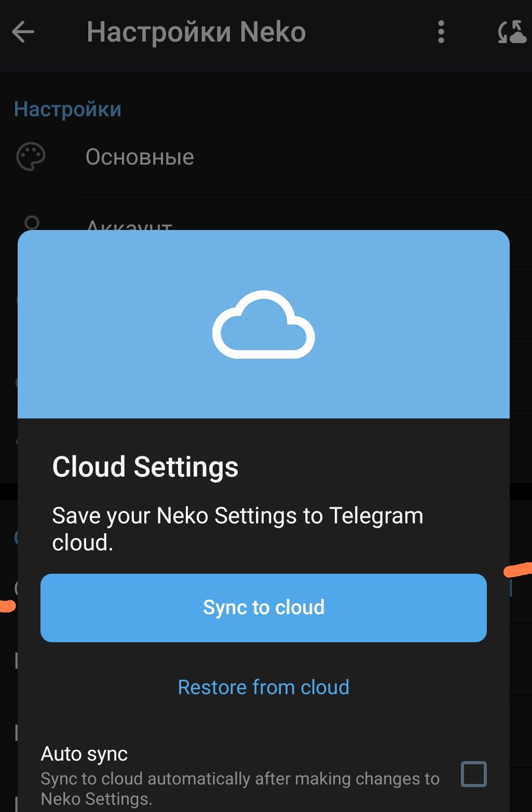Open the Основные settings entry
This screenshot has width=532, height=812.
pos(140,157)
